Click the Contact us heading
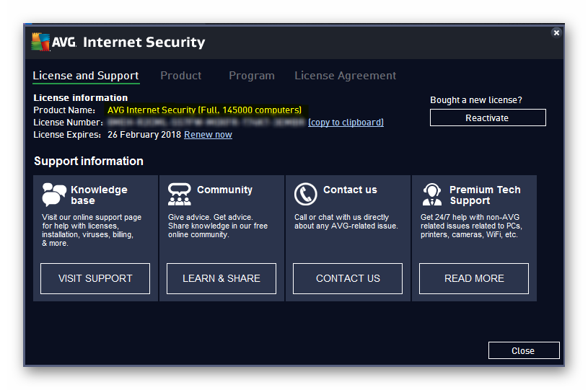The width and height of the screenshot is (588, 390). 350,190
